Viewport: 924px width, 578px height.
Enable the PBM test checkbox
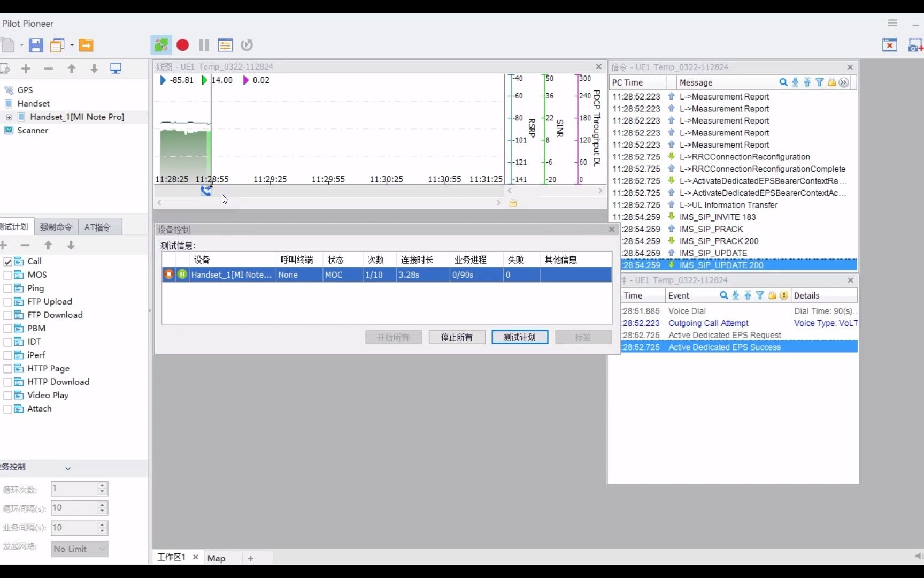(x=7, y=329)
